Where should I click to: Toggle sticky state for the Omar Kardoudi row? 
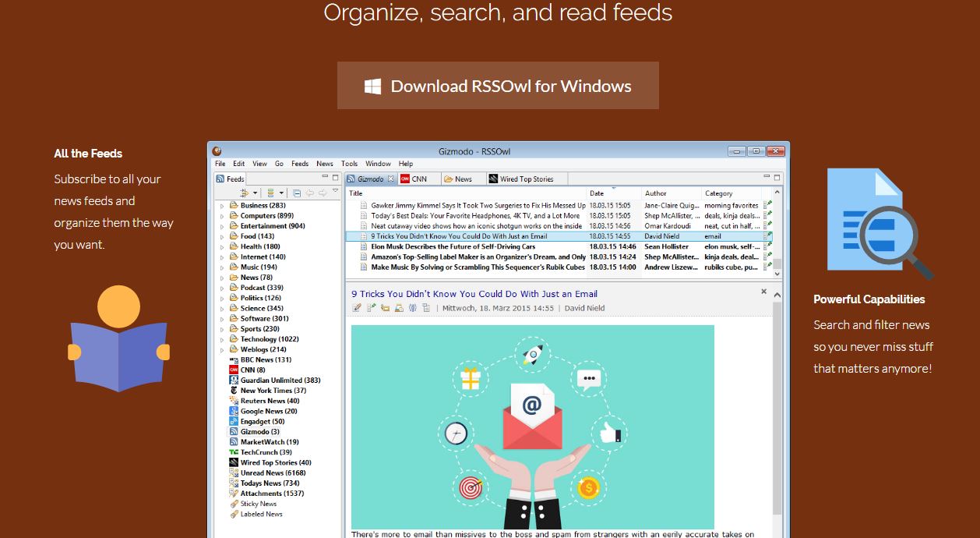tap(768, 225)
